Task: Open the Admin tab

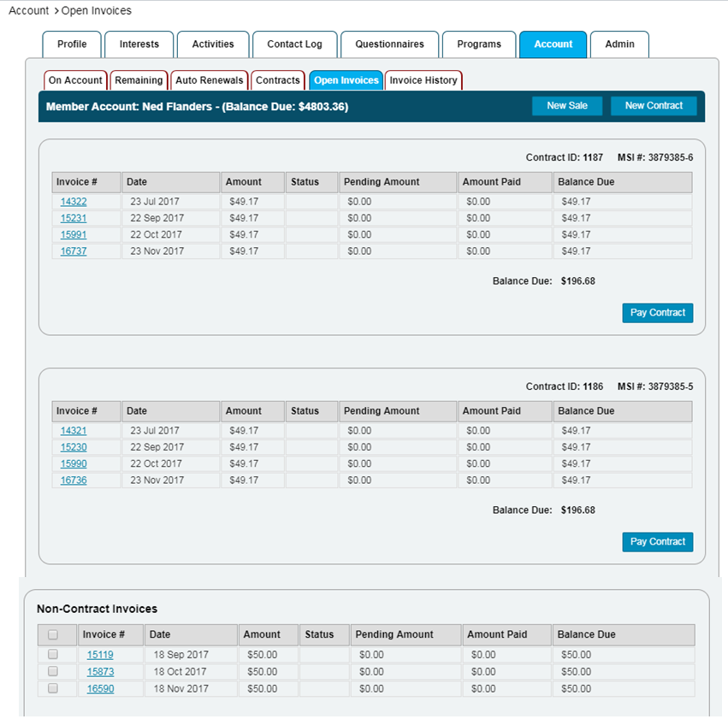Action: tap(619, 44)
